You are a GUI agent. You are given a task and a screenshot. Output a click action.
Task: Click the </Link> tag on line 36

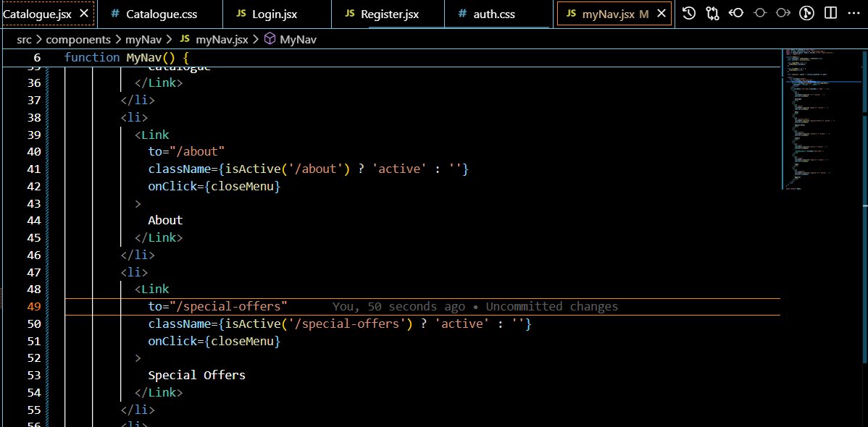(159, 83)
